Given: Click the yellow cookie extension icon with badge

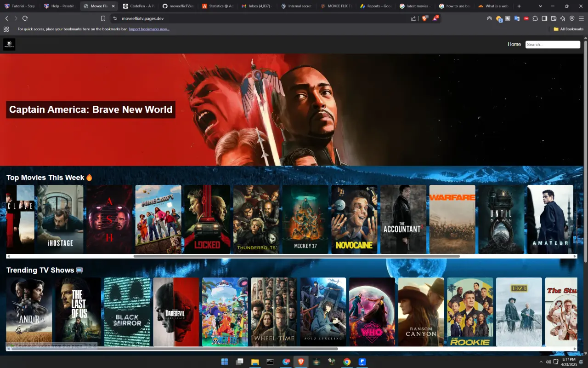Looking at the screenshot, I should [x=499, y=19].
